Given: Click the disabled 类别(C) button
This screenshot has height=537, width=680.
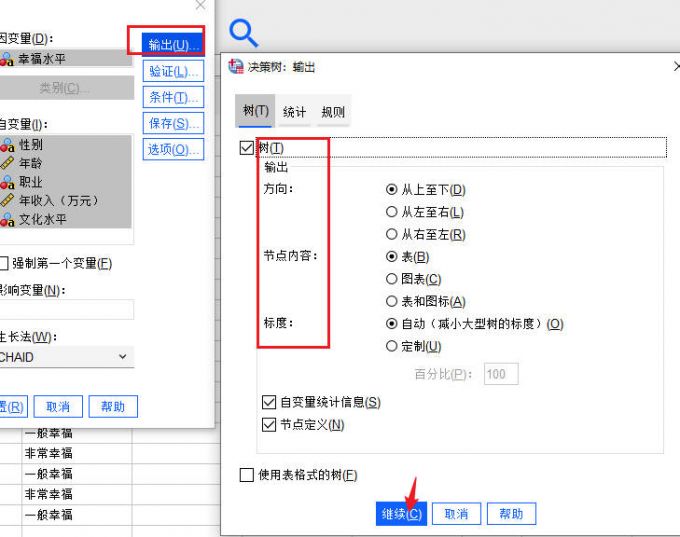Looking at the screenshot, I should (x=65, y=88).
